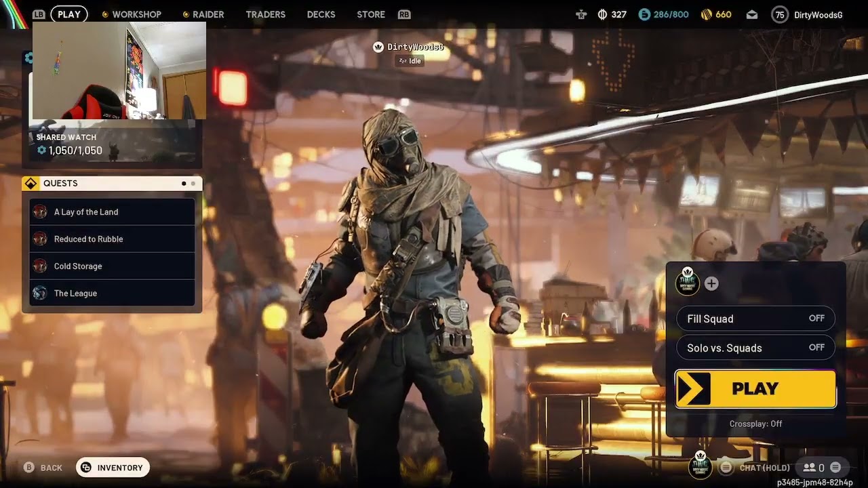Click the coin balance 660
This screenshot has width=868, height=488.
tap(724, 14)
